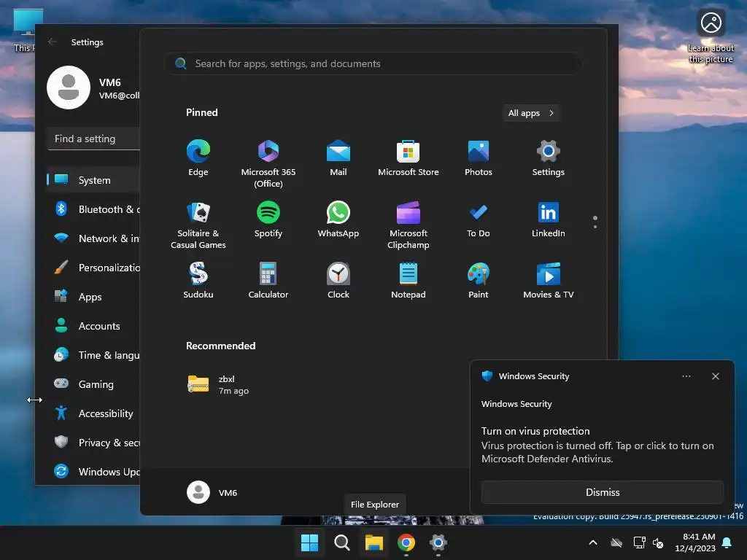747x560 pixels.
Task: Launch WhatsApp from Start menu
Action: tap(338, 220)
